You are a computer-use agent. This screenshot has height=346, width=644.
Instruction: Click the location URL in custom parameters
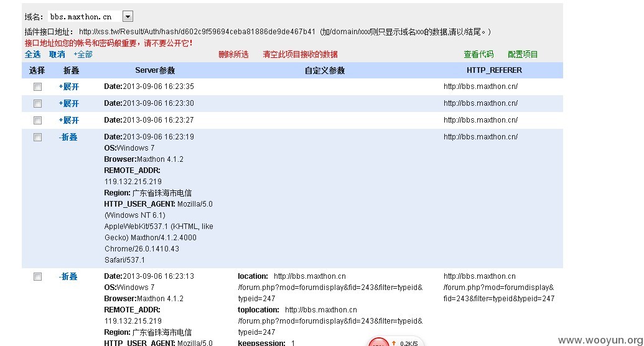point(330,288)
